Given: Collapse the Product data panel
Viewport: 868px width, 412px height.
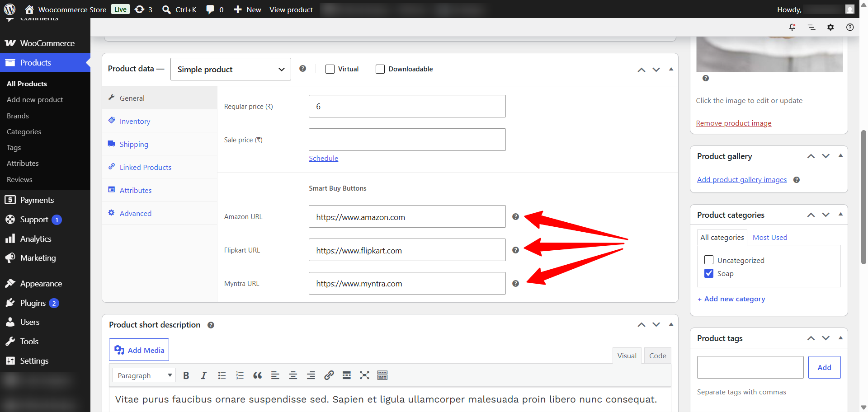Looking at the screenshot, I should tap(671, 69).
